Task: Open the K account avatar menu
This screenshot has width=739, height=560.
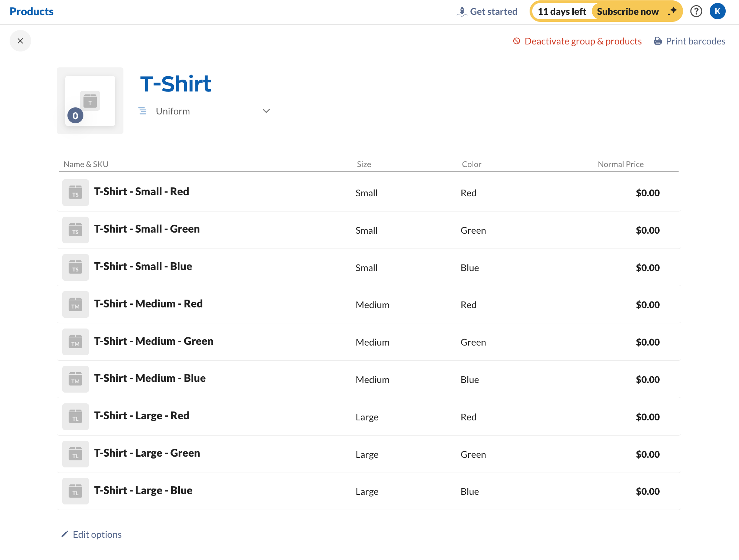Action: (718, 11)
